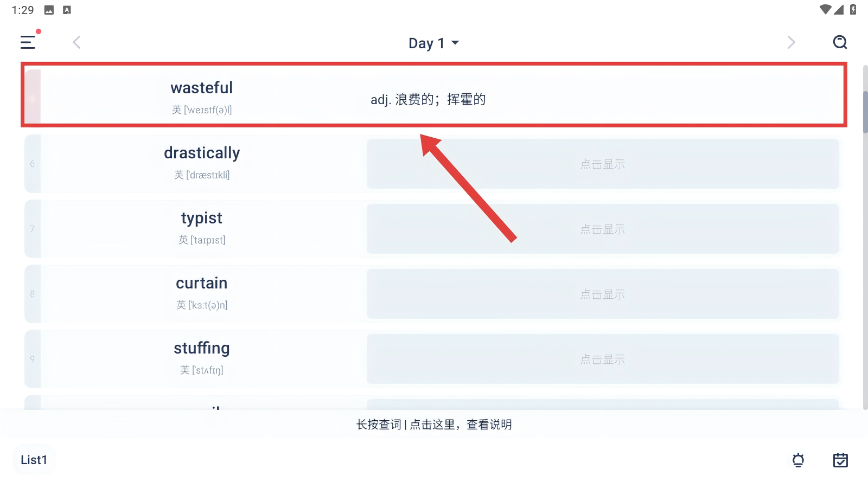This screenshot has width=868, height=488.
Task: Tap the lightbulb icon in bottom bar
Action: tap(798, 460)
